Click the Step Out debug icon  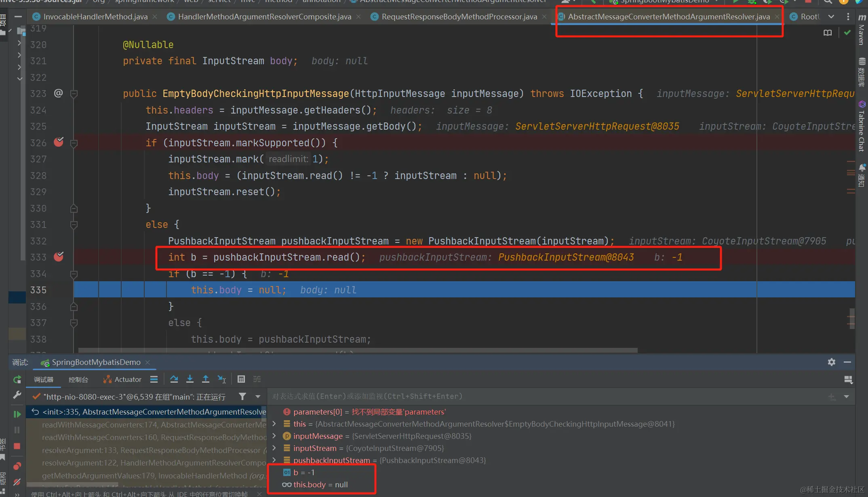(205, 379)
